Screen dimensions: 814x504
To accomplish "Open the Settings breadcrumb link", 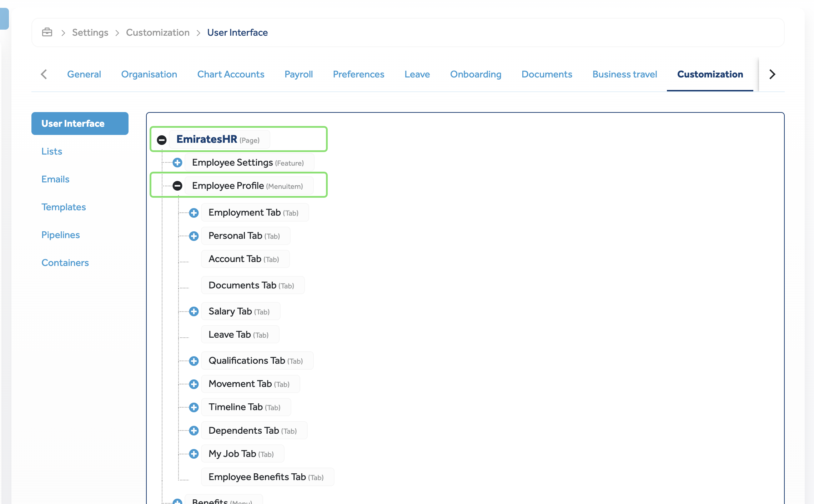I will (90, 32).
